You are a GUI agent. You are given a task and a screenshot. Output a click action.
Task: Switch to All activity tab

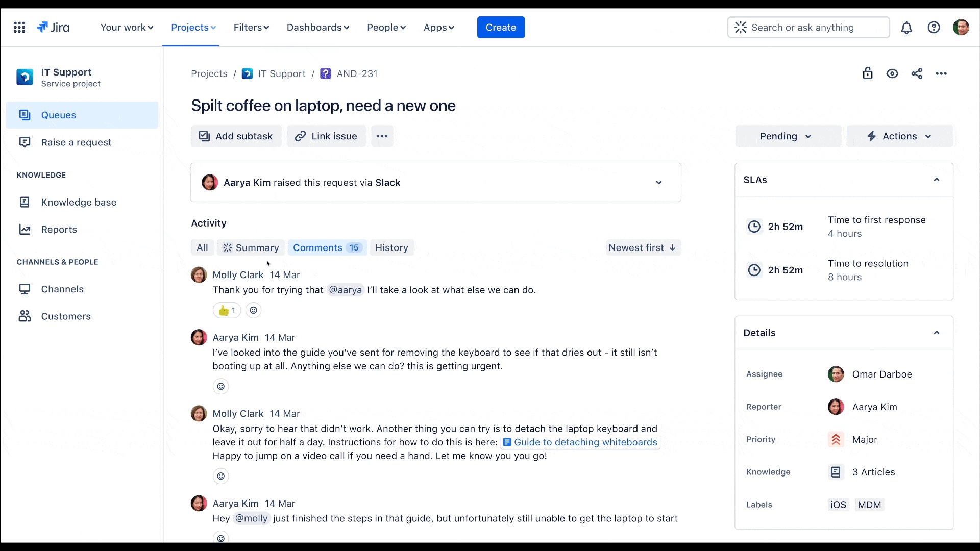(x=202, y=247)
